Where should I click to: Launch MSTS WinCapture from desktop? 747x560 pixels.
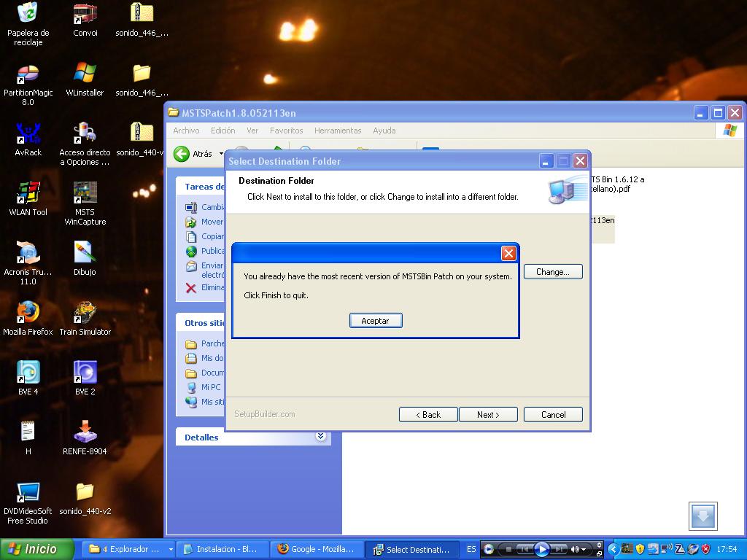pyautogui.click(x=85, y=194)
